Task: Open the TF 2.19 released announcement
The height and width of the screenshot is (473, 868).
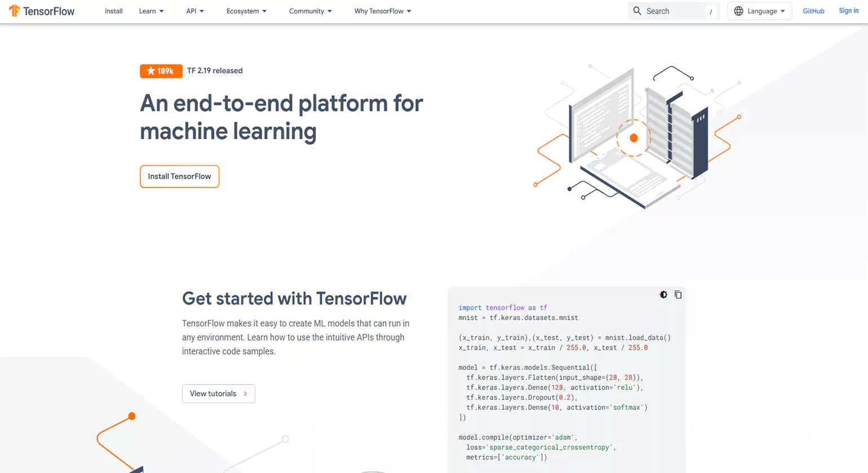Action: [x=215, y=70]
